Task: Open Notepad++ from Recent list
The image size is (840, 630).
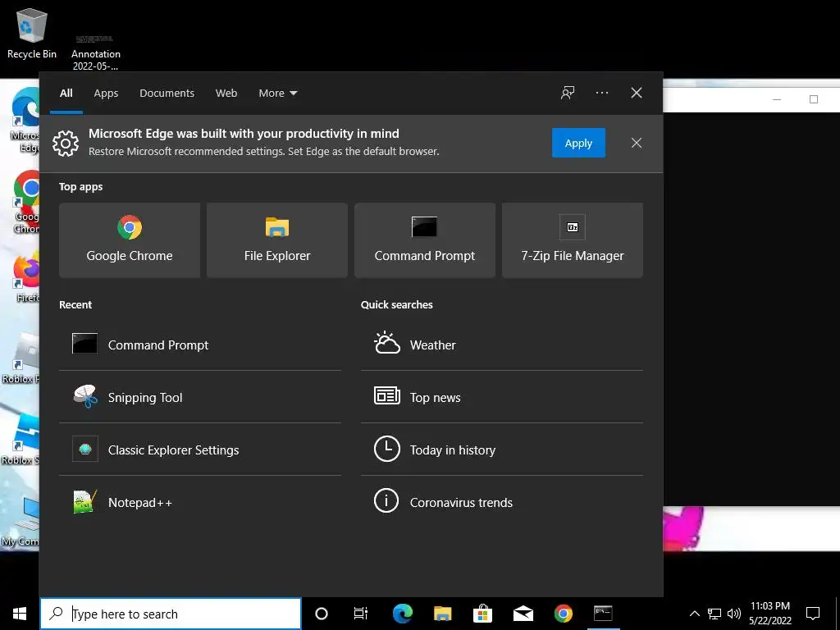Action: tap(200, 502)
